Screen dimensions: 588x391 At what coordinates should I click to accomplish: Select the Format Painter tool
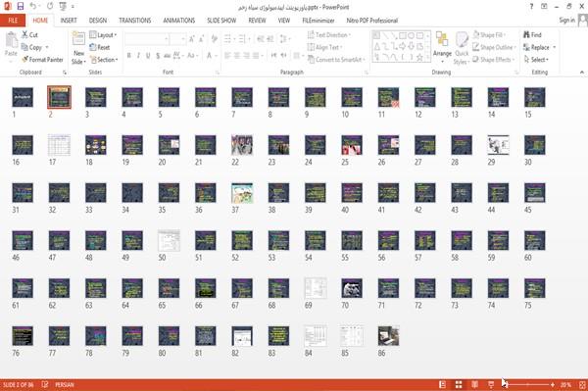[42, 60]
